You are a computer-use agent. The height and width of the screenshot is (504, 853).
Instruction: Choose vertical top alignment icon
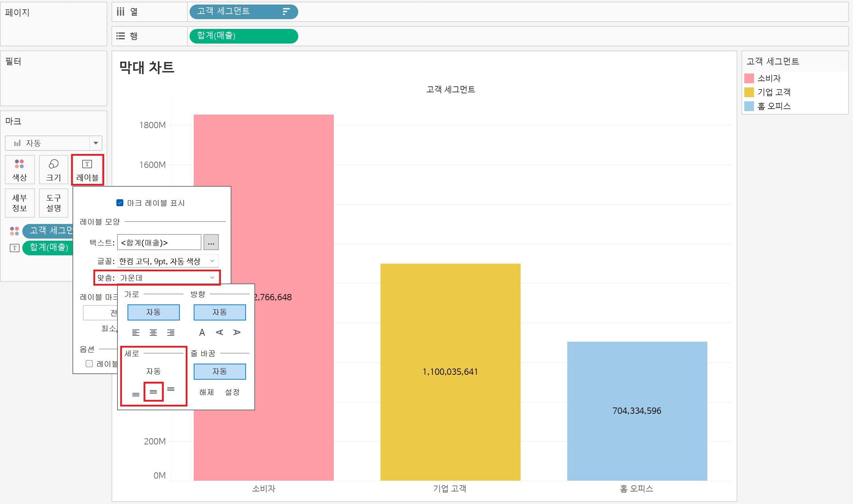tap(171, 389)
